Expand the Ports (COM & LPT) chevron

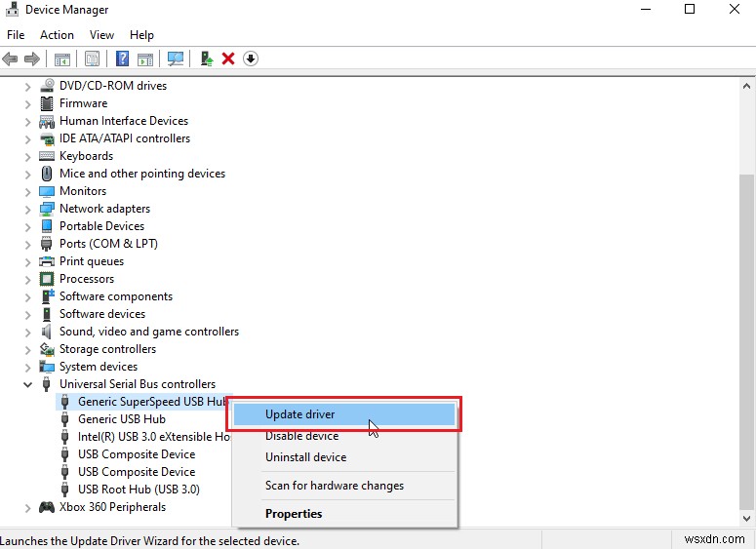[28, 245]
